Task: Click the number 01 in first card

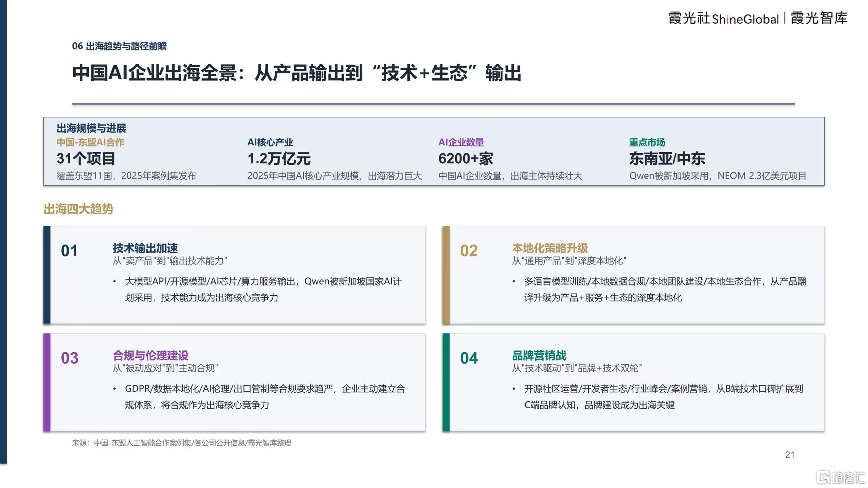Action: pos(69,251)
